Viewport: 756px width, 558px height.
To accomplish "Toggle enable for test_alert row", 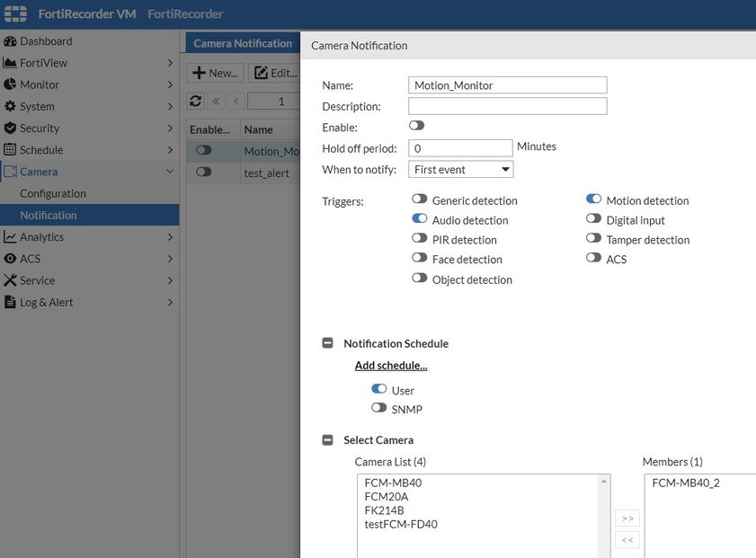I will pos(203,172).
